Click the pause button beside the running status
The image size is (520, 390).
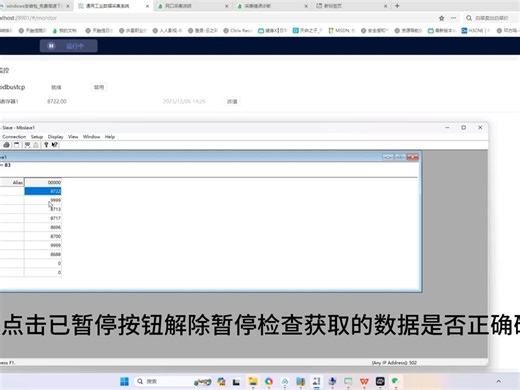pos(51,46)
